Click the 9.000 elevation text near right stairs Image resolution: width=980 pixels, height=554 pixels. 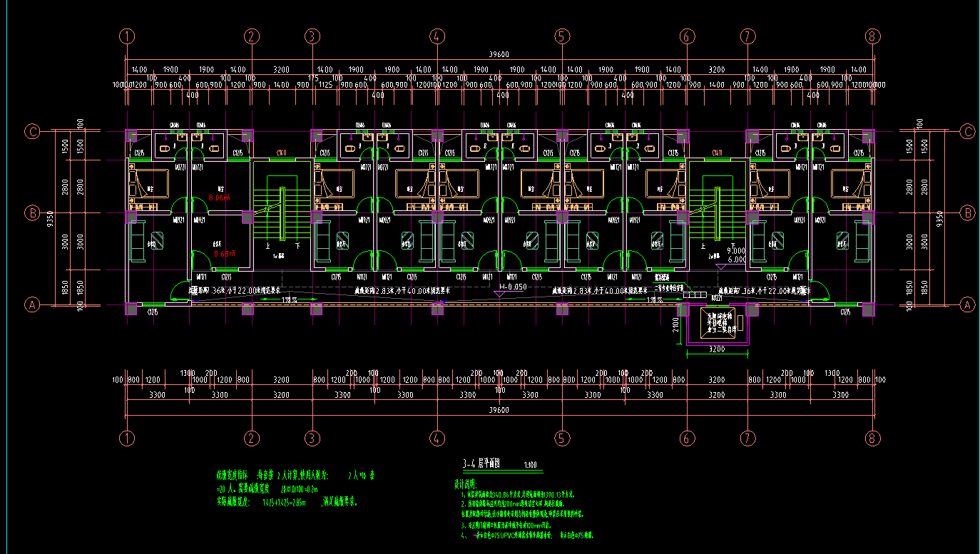point(736,251)
